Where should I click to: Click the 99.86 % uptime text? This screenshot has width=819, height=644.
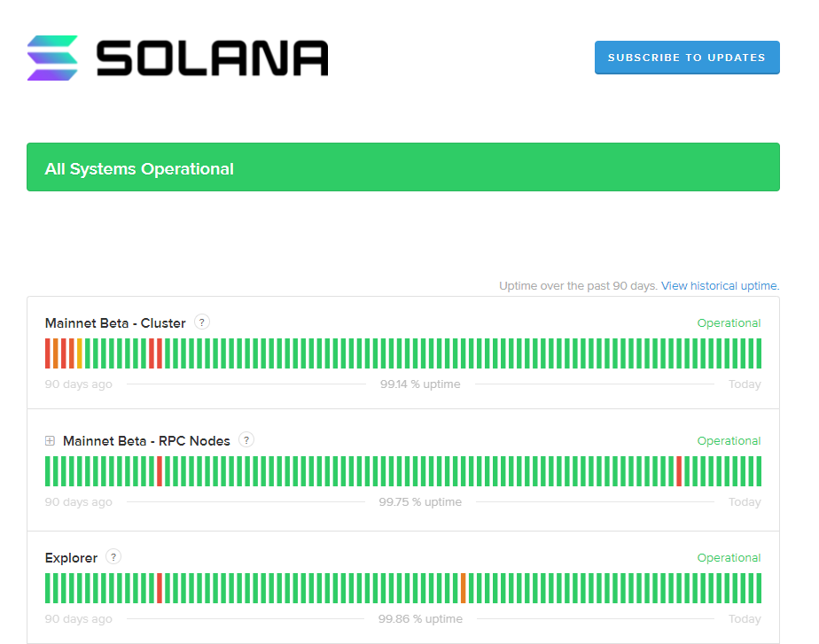(420, 619)
